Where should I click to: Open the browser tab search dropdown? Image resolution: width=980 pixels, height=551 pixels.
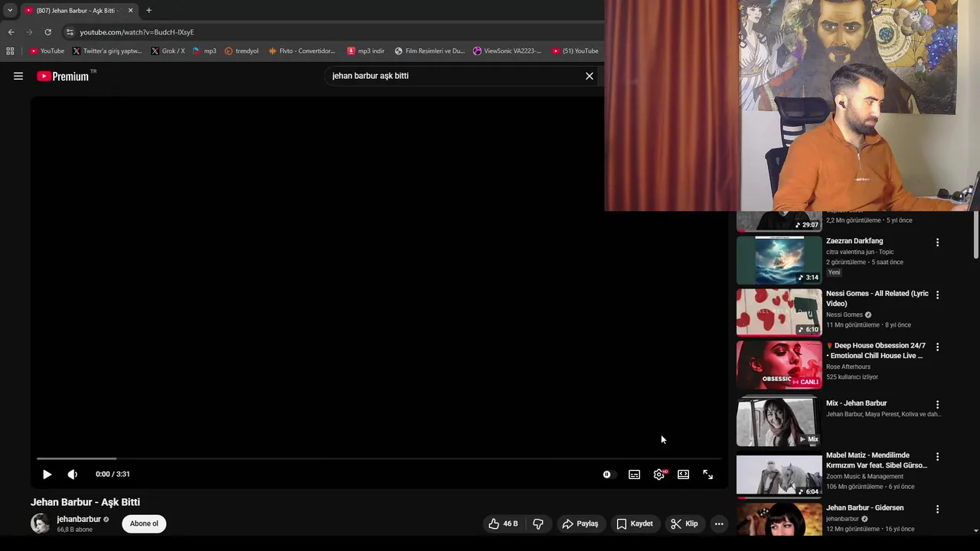point(10,11)
